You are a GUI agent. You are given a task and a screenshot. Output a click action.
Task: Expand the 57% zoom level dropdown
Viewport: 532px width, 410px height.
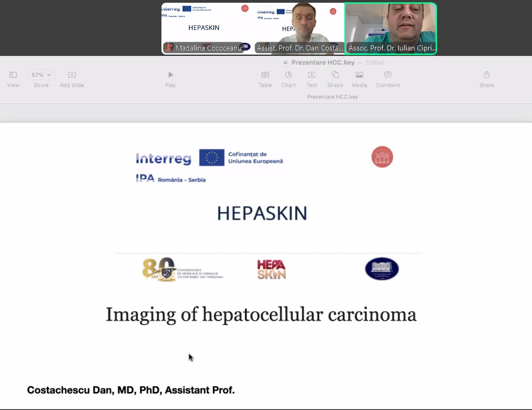click(x=41, y=75)
